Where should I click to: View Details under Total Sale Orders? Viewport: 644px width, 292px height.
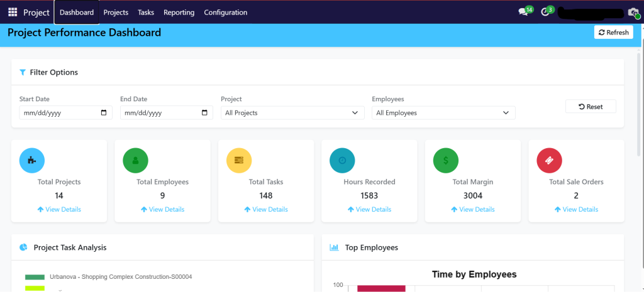click(x=577, y=210)
